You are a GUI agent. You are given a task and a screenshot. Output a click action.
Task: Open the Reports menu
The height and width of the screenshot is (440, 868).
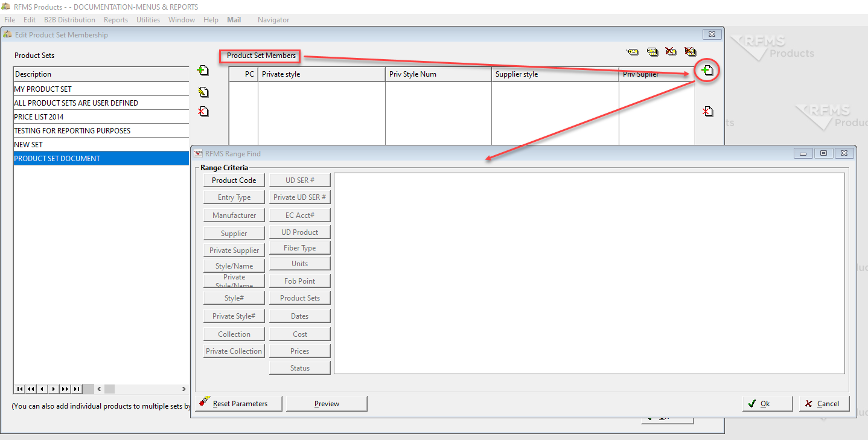pos(116,20)
